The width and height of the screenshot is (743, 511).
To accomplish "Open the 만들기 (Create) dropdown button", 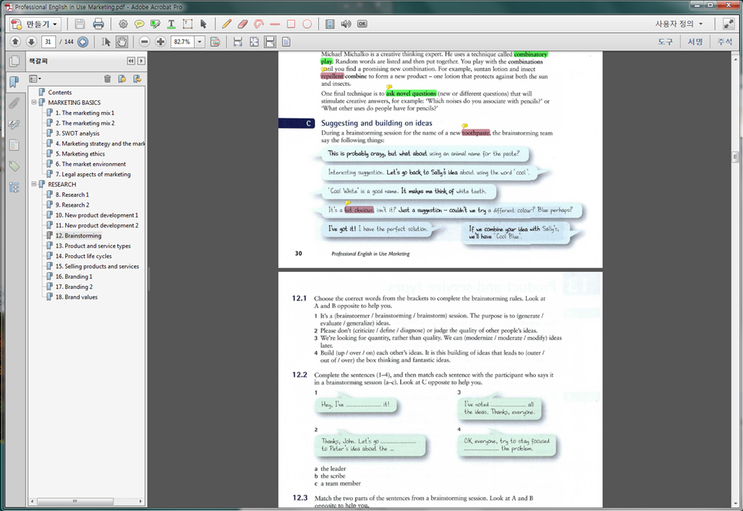I will pos(35,24).
